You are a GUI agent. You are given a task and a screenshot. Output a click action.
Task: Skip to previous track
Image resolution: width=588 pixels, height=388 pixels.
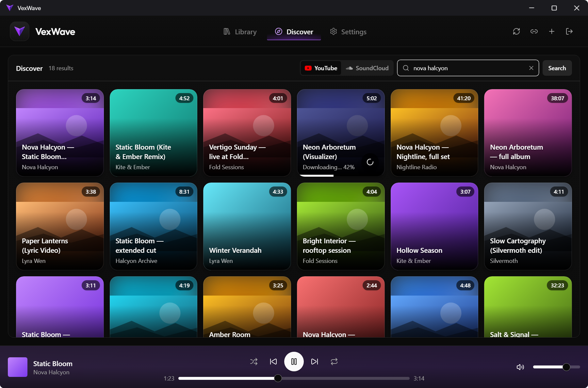(x=273, y=362)
